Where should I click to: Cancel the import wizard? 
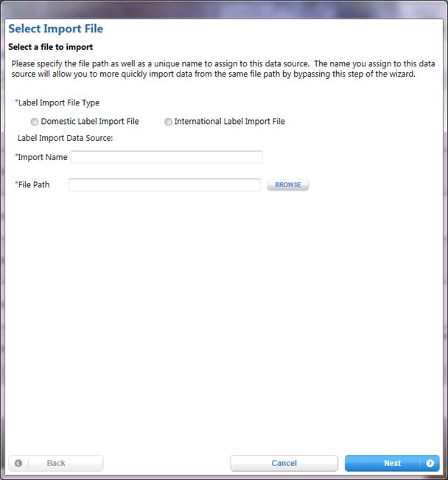coord(284,463)
